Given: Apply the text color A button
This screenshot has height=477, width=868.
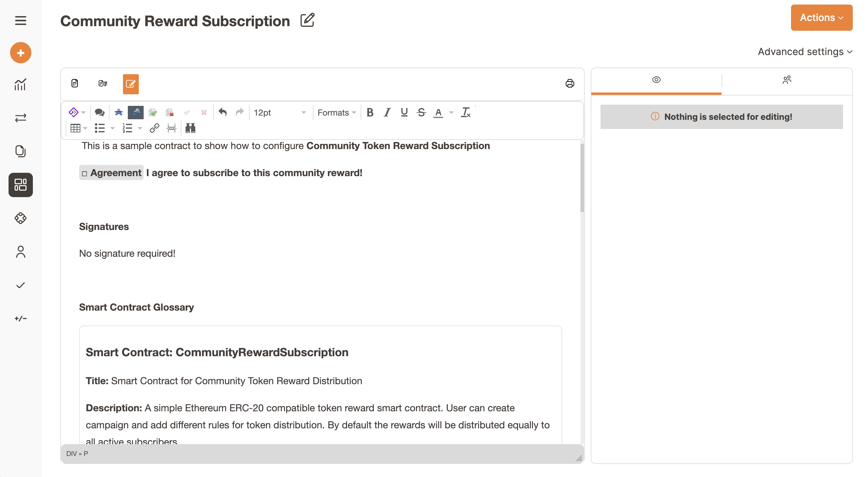Looking at the screenshot, I should (x=438, y=113).
